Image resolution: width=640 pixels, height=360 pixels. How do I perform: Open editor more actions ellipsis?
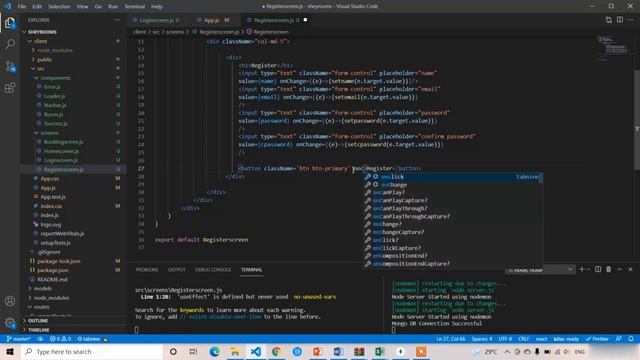[631, 20]
